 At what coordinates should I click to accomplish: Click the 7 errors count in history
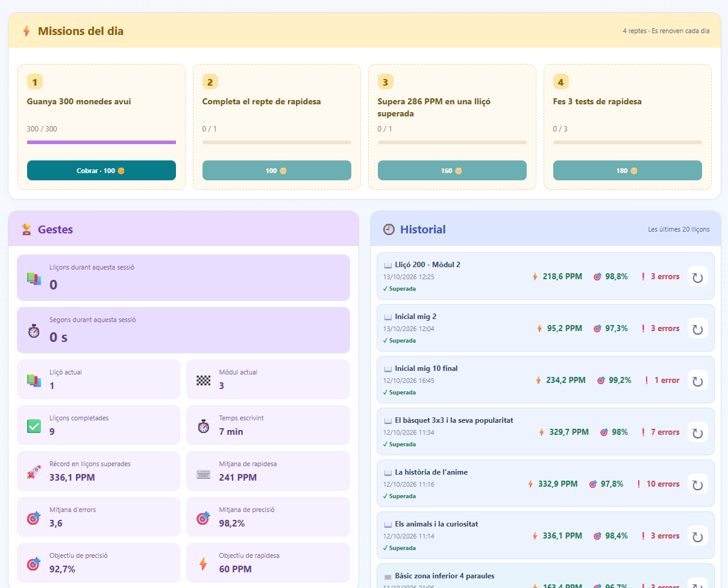(x=665, y=432)
